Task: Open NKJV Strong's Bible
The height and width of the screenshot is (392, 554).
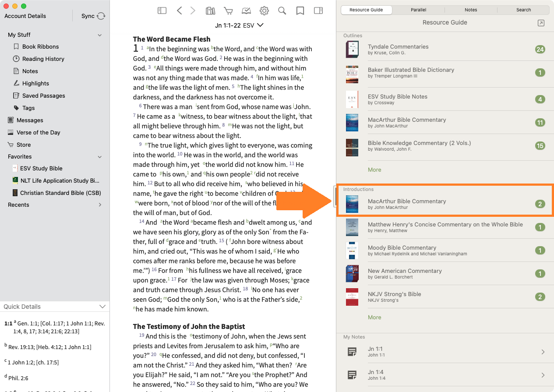Action: (445, 297)
